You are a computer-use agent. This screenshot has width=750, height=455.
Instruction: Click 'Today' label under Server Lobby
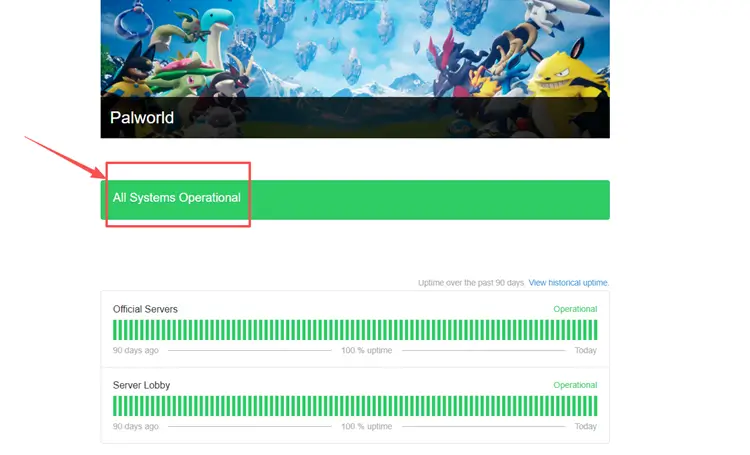585,426
